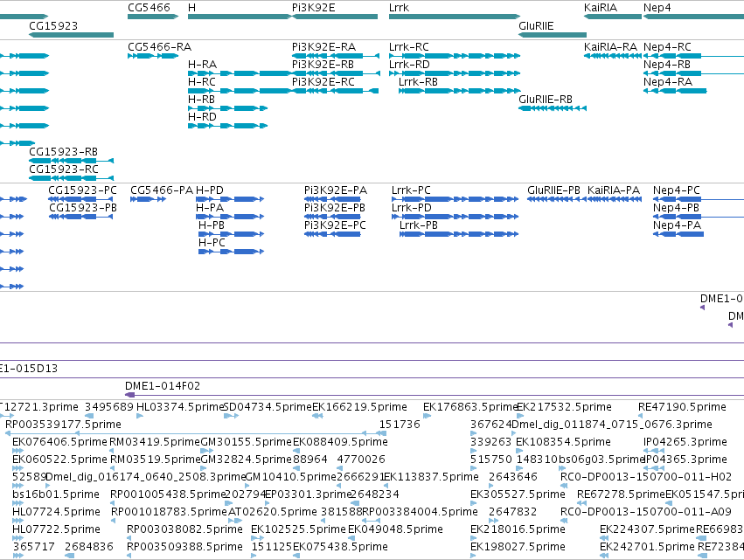
Task: Select the EK217532.5prime EST label
Action: 564,407
